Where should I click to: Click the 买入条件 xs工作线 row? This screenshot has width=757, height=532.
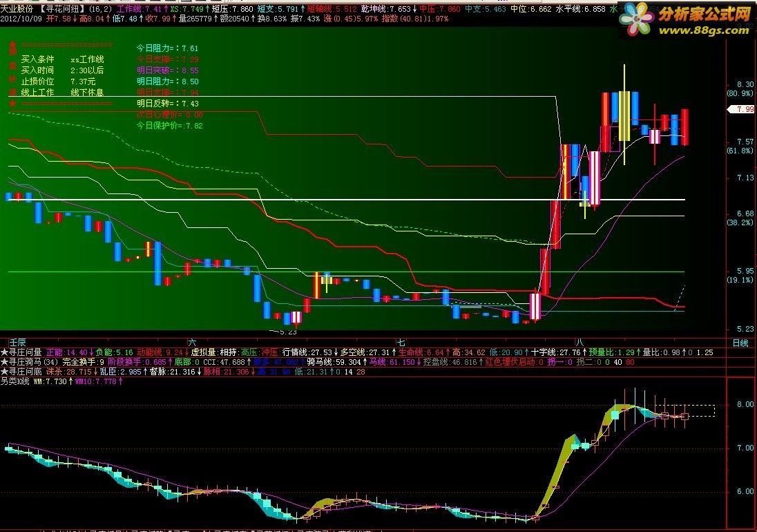(x=62, y=59)
